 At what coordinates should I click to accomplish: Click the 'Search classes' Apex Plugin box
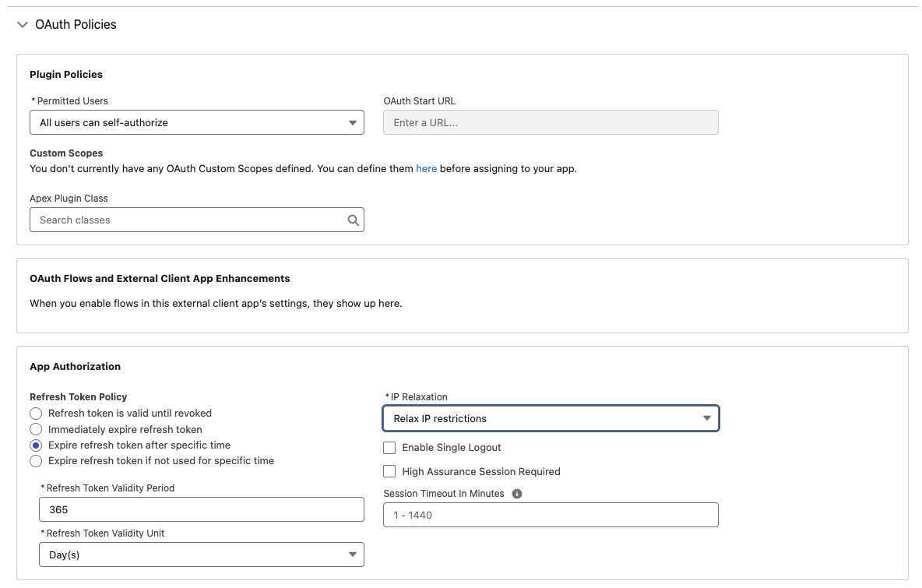pyautogui.click(x=187, y=220)
